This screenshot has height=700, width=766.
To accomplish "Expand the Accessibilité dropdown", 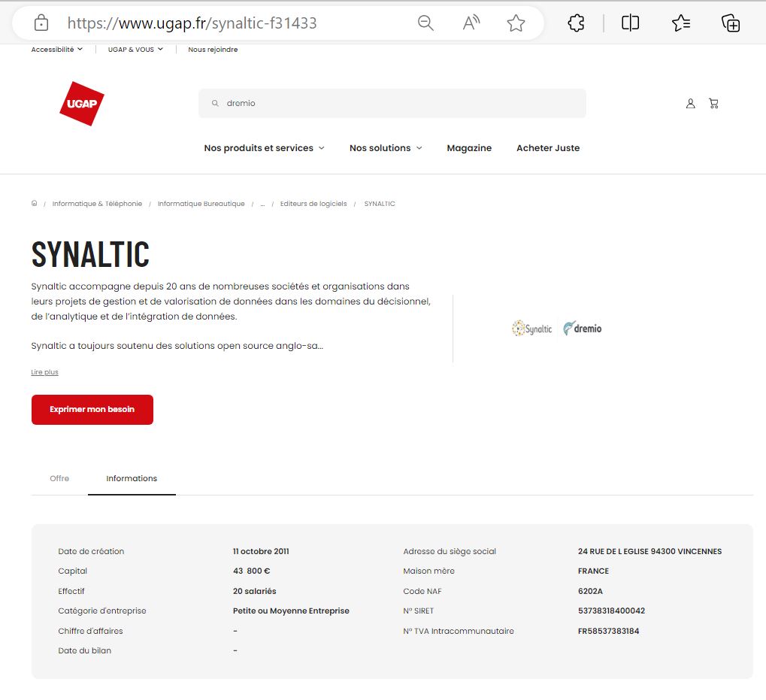I will [x=57, y=50].
